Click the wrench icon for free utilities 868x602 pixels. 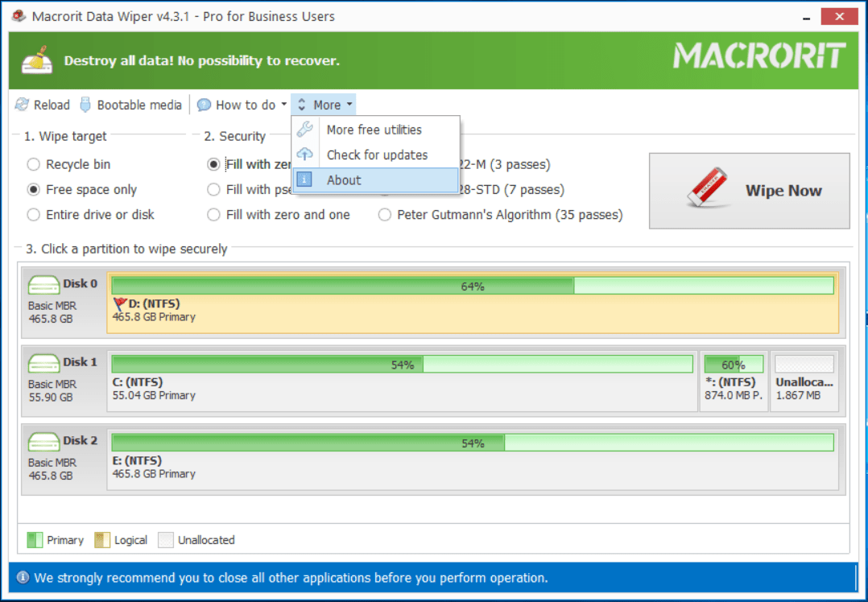(x=305, y=130)
